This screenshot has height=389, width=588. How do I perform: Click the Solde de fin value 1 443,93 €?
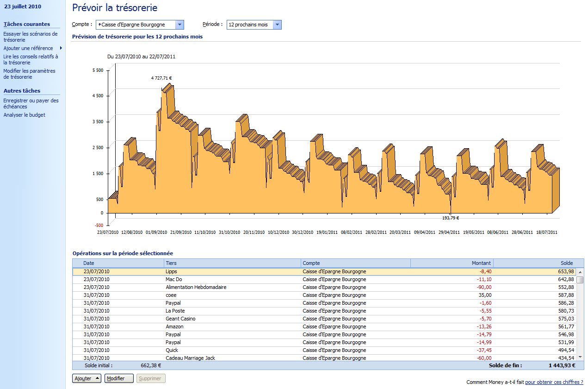pos(561,365)
